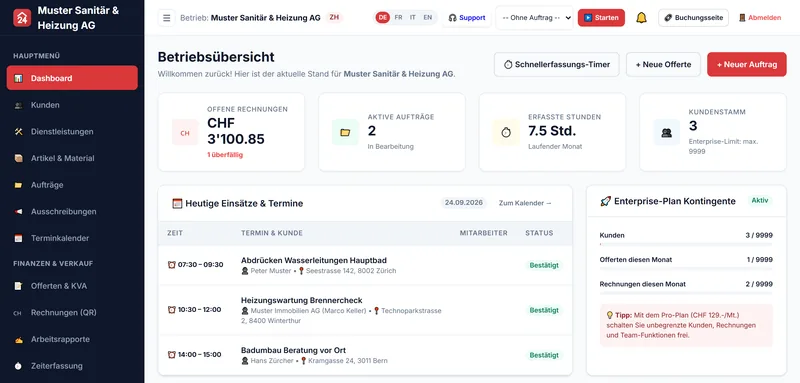This screenshot has width=800, height=383.
Task: Click Bestätigt status of Abdrücken Wasserleitungen row
Action: click(x=544, y=265)
